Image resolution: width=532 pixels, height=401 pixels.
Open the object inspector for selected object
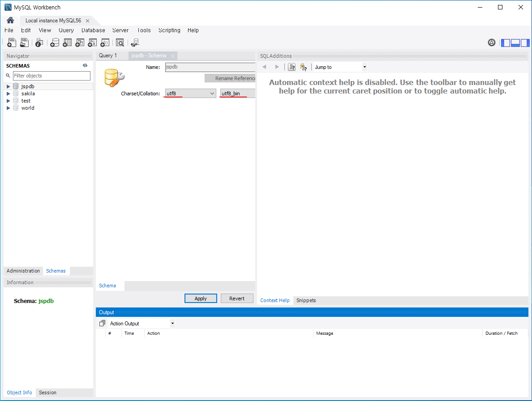(x=39, y=43)
